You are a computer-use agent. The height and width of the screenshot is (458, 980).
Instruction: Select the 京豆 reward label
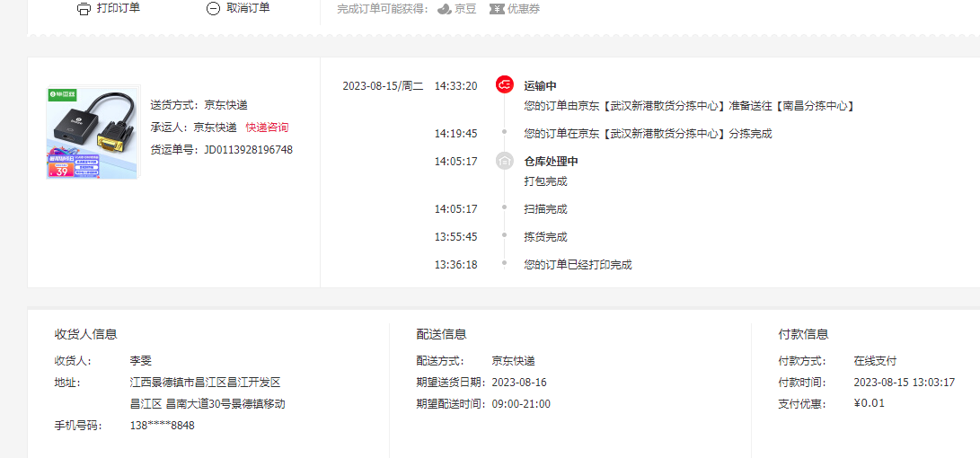[465, 9]
